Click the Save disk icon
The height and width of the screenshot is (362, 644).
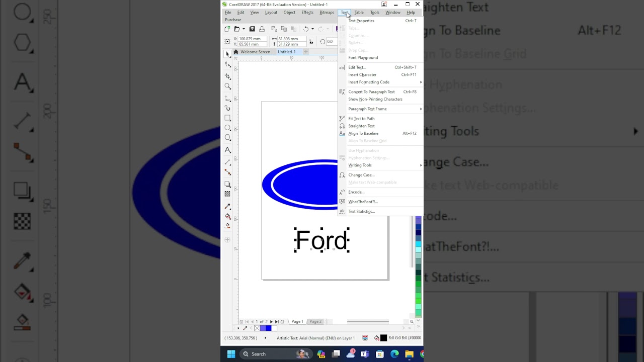coord(252,29)
